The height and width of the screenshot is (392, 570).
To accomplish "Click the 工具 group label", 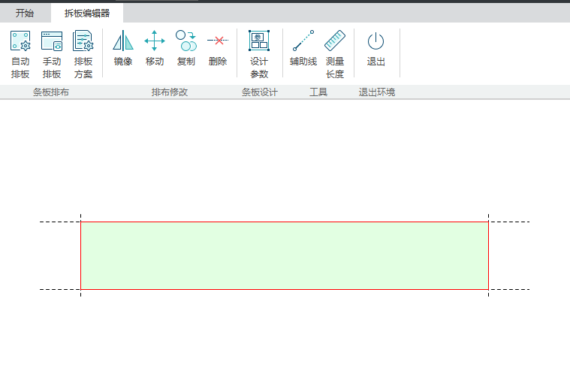I will tap(318, 92).
